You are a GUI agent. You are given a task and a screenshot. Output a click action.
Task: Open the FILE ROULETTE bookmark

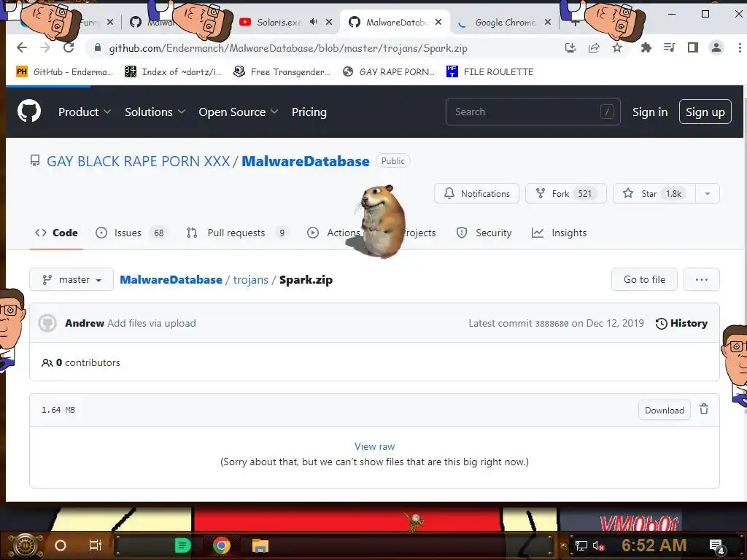pos(490,72)
